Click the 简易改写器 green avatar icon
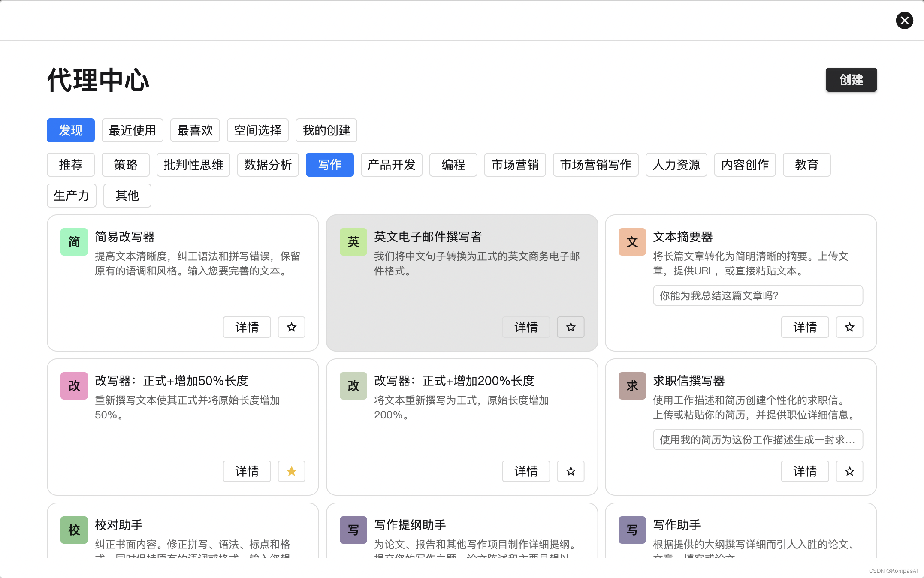 pos(74,242)
